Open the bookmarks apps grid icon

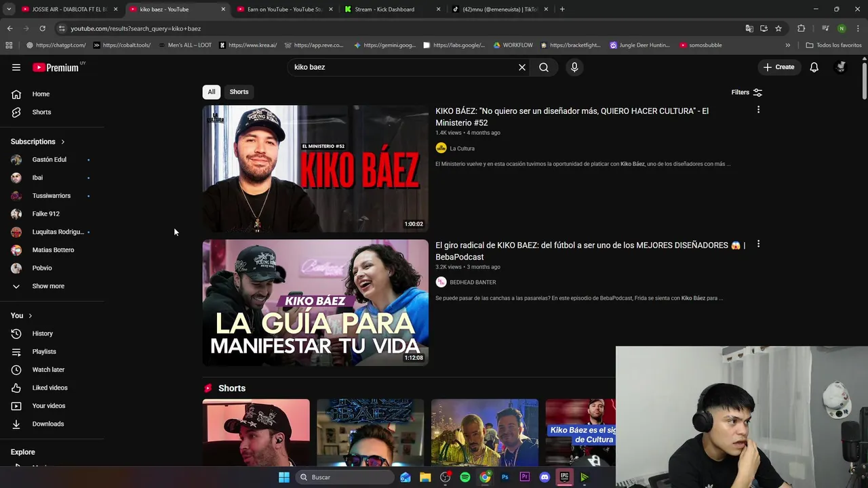(x=9, y=45)
